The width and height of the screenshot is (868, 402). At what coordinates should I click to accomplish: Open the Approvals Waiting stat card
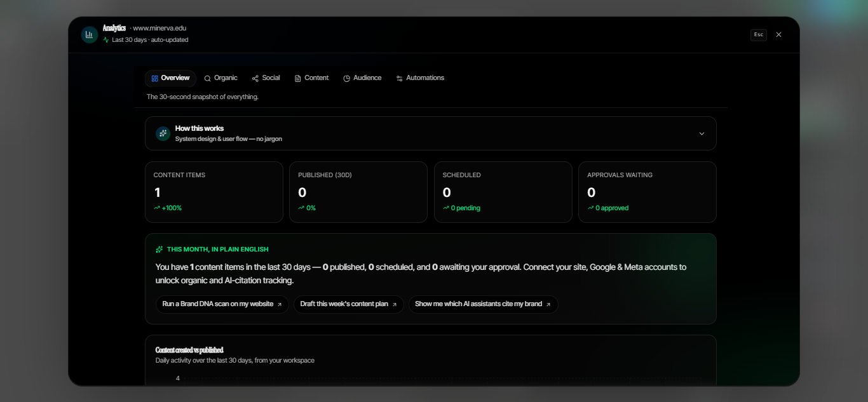(648, 192)
